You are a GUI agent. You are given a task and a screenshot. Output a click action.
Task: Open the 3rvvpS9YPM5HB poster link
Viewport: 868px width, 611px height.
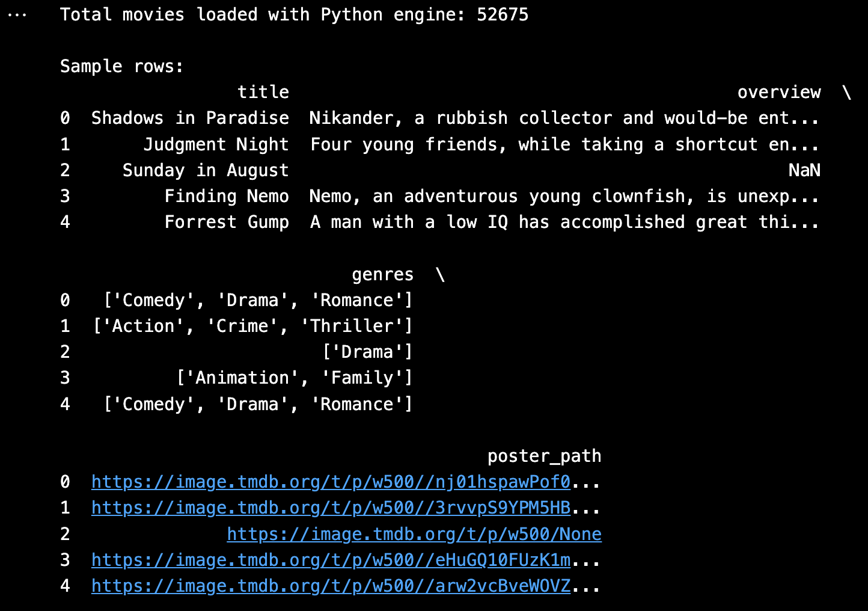(331, 508)
